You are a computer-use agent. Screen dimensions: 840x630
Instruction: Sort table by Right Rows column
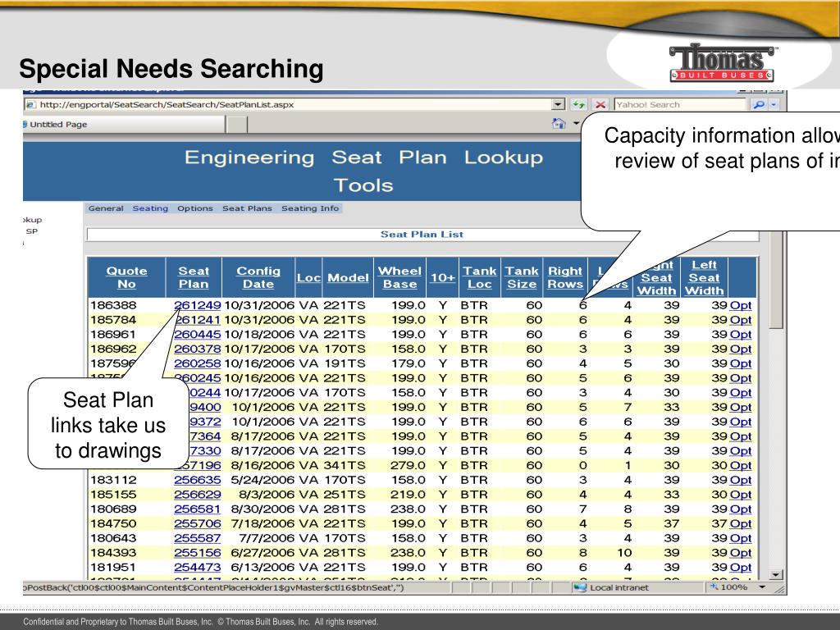565,277
